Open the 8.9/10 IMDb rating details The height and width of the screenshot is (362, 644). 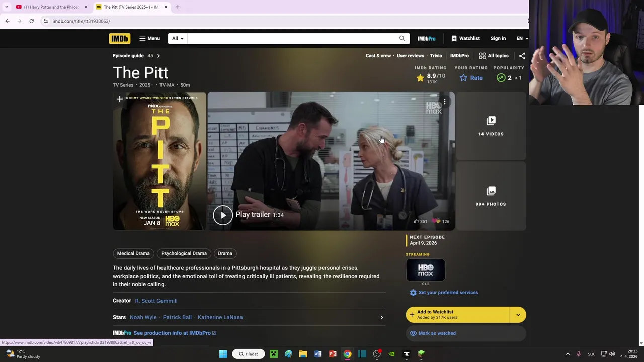click(431, 78)
